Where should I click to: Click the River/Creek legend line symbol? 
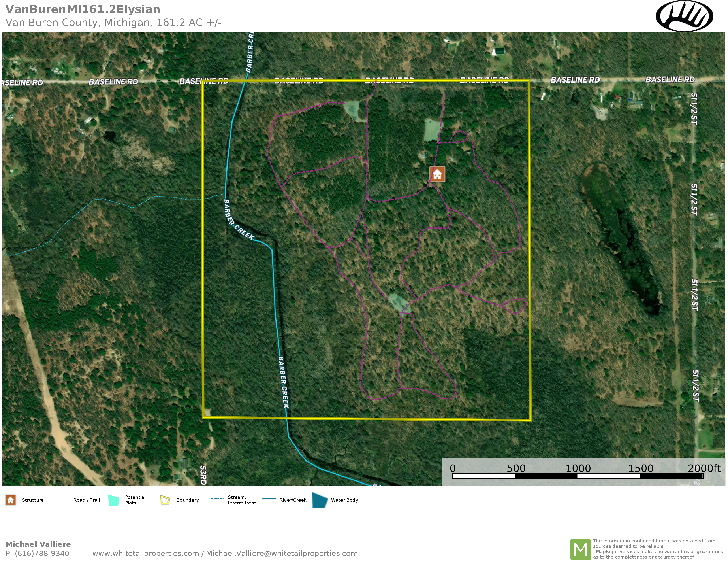click(x=269, y=499)
